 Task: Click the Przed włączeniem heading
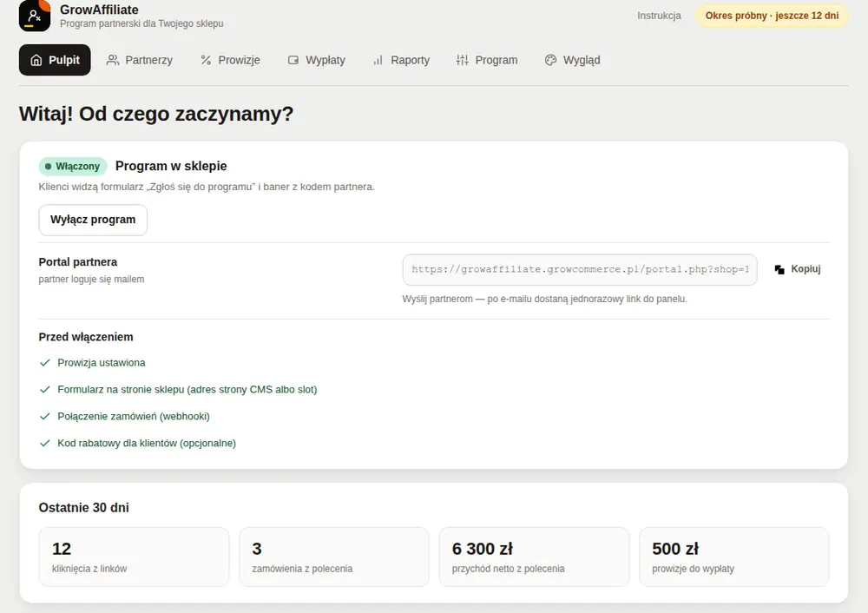[86, 337]
